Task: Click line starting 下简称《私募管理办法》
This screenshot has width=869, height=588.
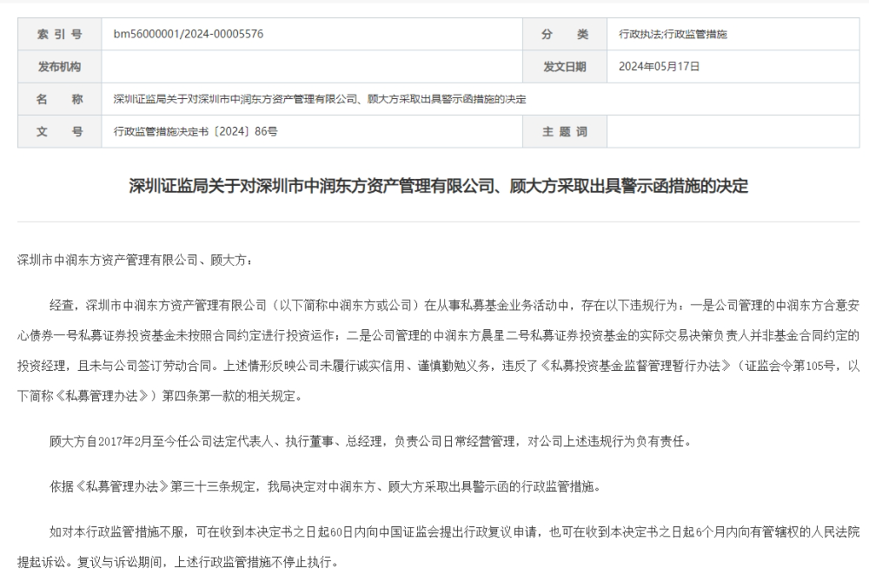Action: click(160, 396)
